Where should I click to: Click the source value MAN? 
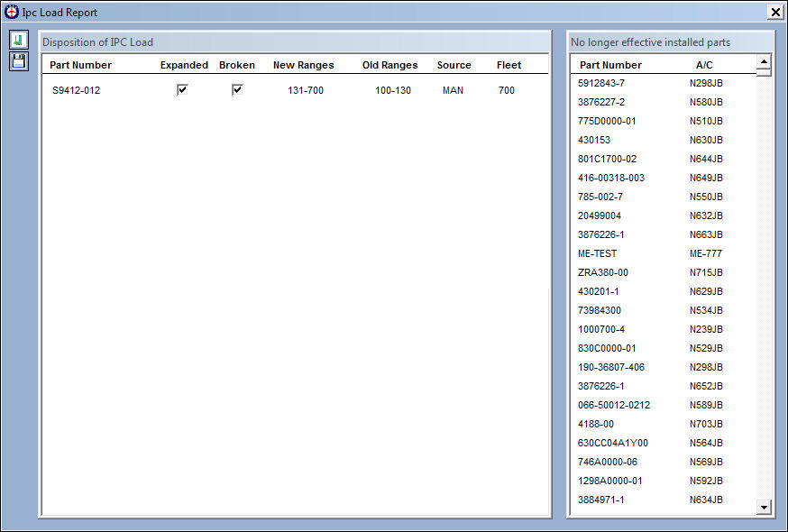[453, 90]
